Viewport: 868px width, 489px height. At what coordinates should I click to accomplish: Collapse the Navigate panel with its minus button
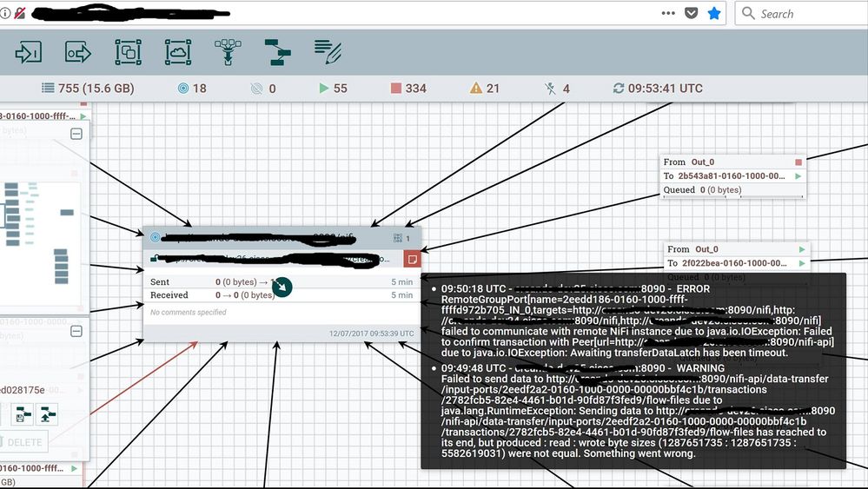tap(76, 134)
